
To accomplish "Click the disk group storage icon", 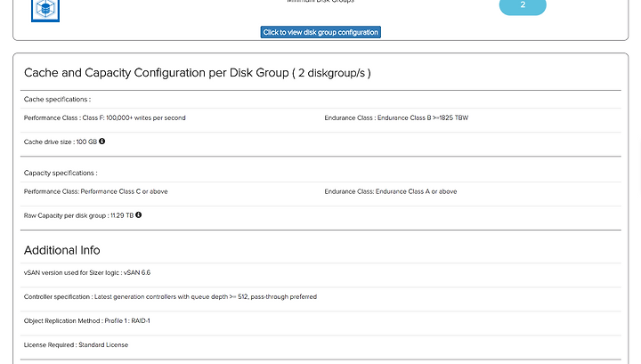I will [x=45, y=10].
